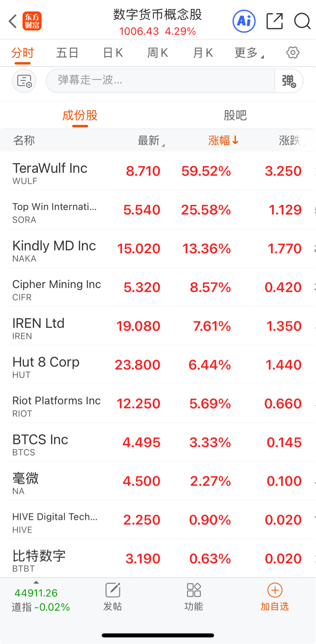Screen dimensions: 316x644
Task: Open the search magnifier icon
Action: (x=302, y=21)
